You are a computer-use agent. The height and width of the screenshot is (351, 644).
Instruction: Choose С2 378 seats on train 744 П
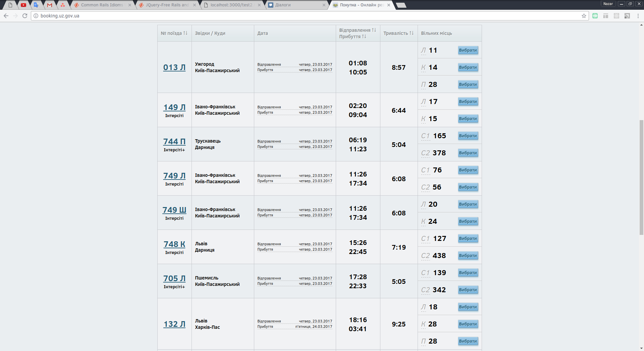coord(468,153)
